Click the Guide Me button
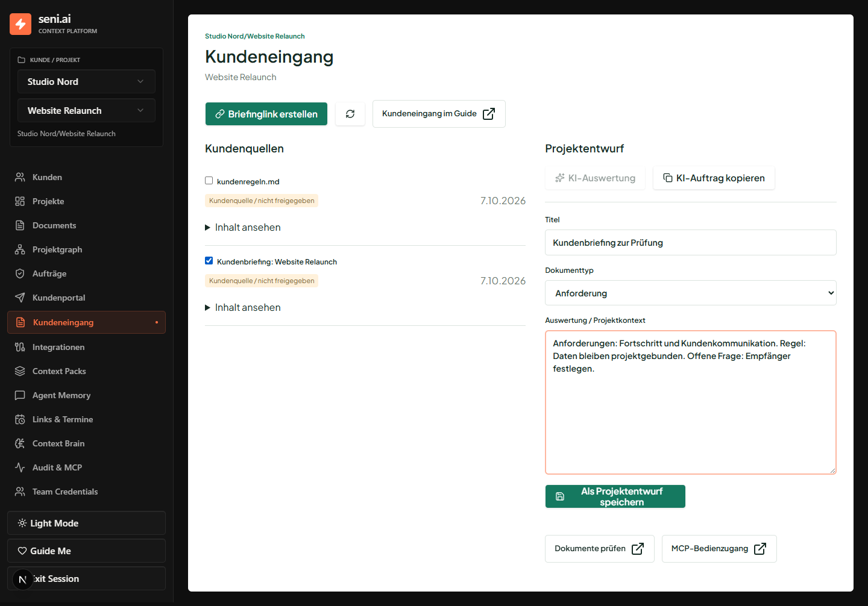 (x=86, y=551)
